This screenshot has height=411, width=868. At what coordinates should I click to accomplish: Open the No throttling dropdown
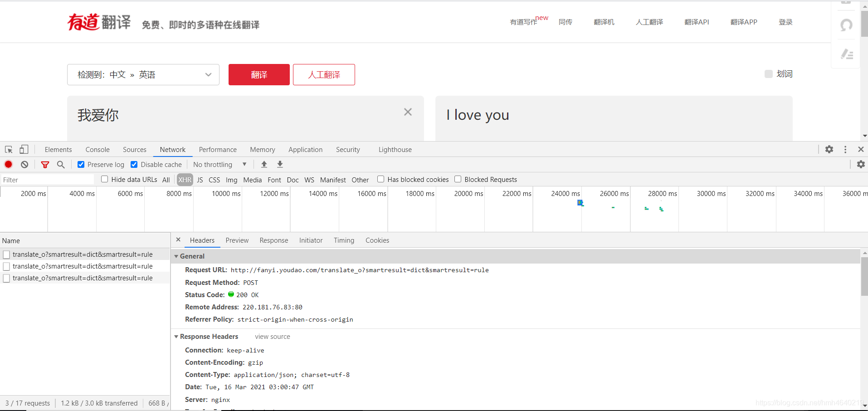[x=219, y=164]
